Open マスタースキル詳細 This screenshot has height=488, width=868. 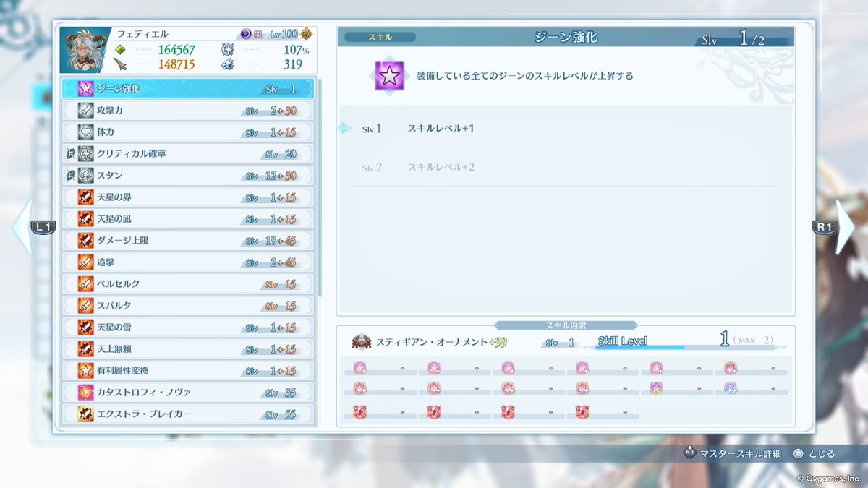coord(741,454)
